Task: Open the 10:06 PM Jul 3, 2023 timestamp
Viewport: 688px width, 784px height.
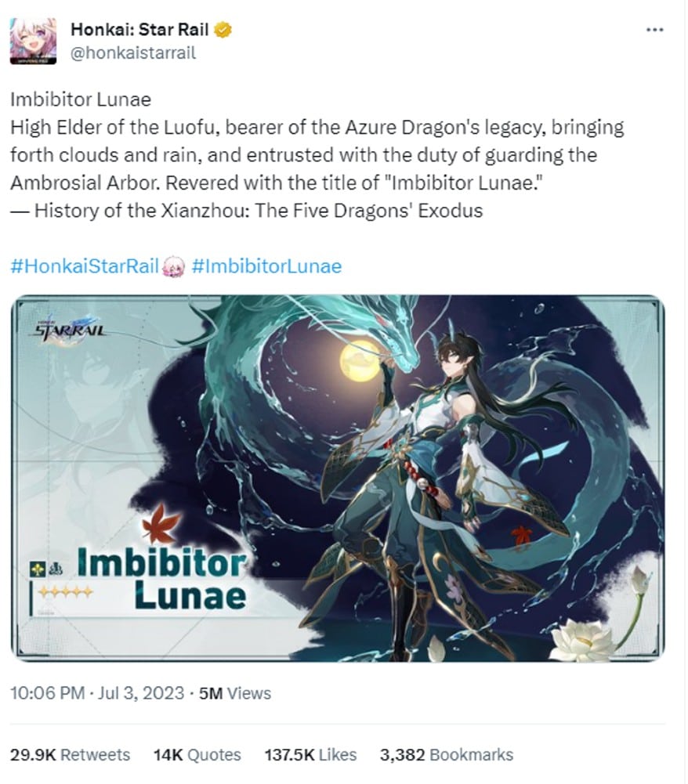Action: click(97, 693)
